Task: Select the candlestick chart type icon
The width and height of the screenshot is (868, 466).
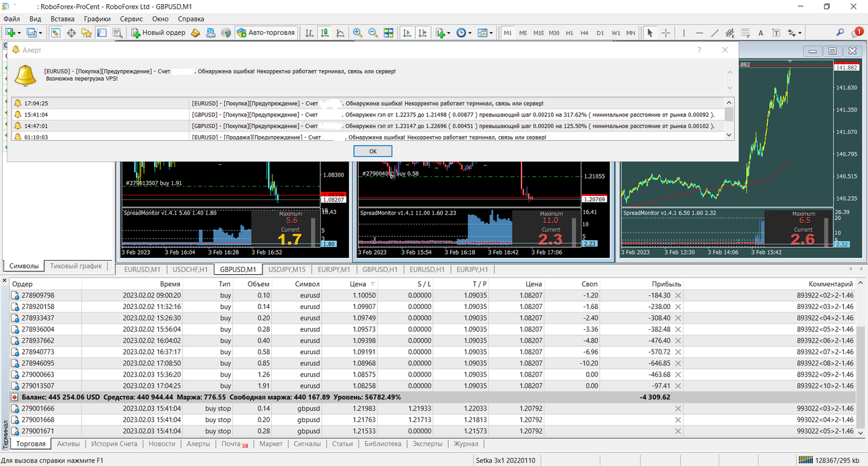Action: pyautogui.click(x=324, y=32)
